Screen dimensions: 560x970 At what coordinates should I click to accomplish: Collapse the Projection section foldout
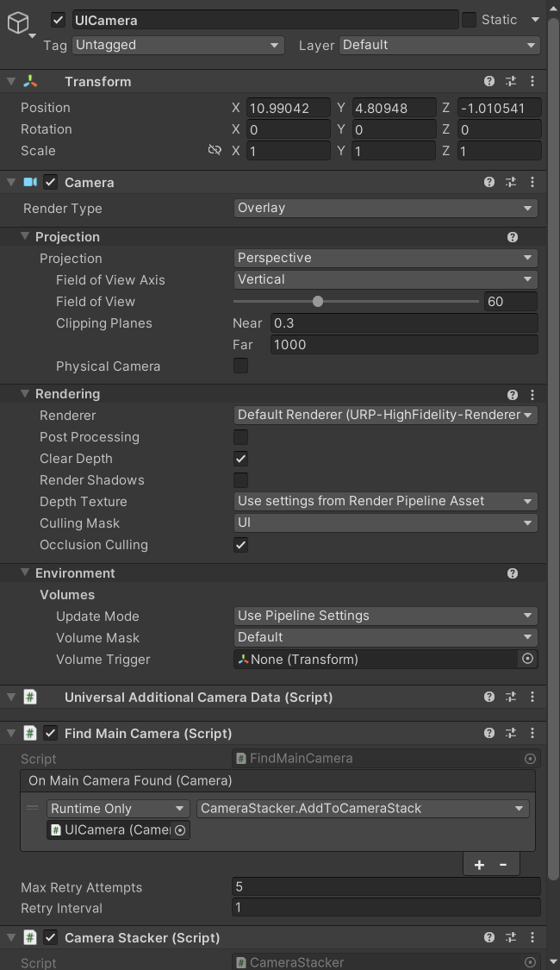point(25,236)
